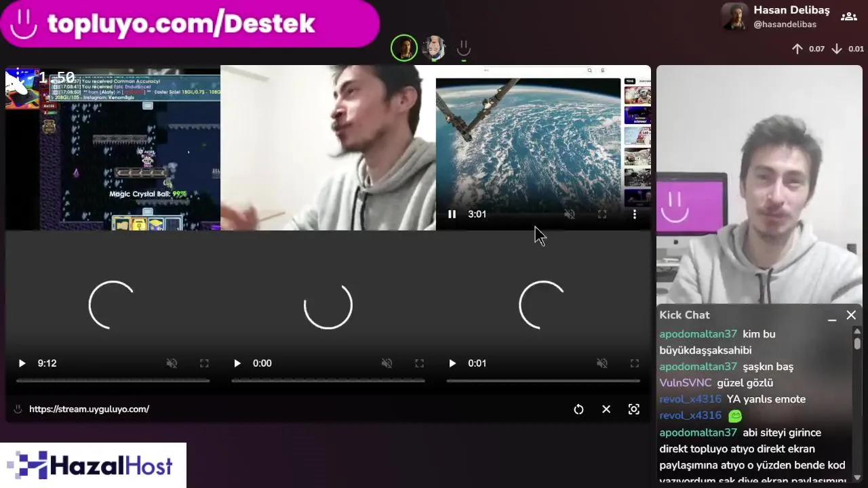Viewport: 868px width, 488px height.
Task: Open the topluyo.com/Destek banner
Action: (190, 24)
